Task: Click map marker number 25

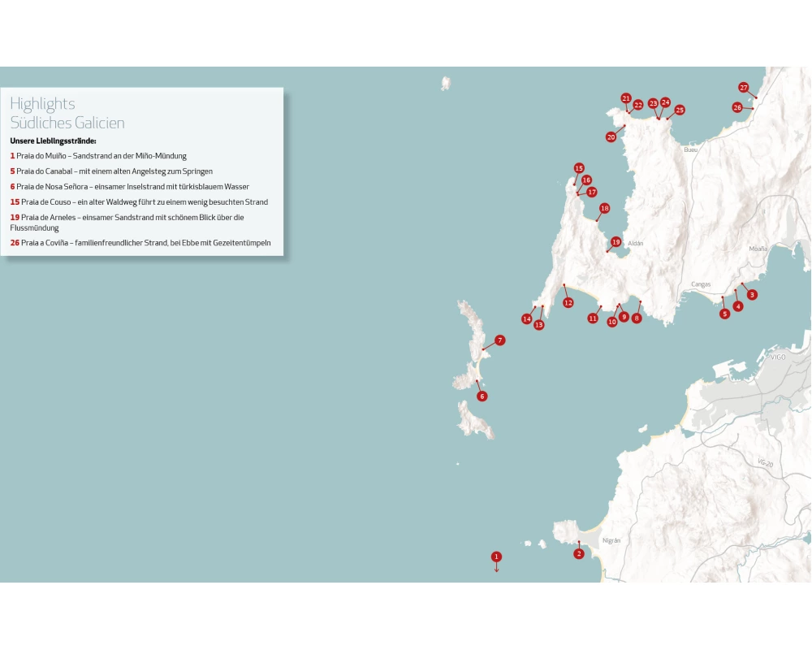Action: pos(680,110)
